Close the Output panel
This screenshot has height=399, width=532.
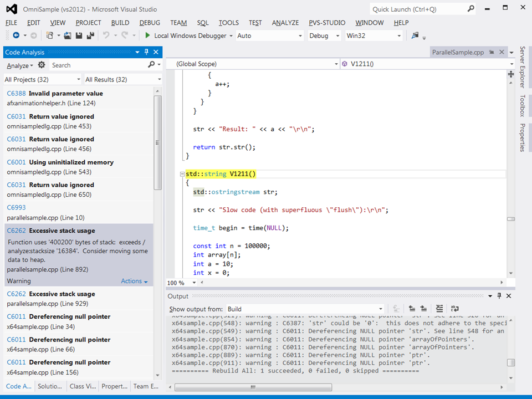(x=509, y=296)
